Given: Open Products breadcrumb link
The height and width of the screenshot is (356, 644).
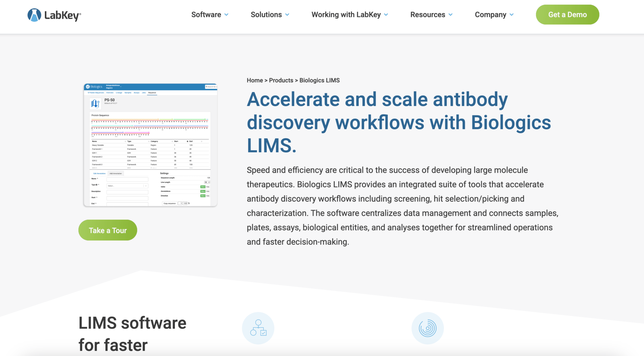Looking at the screenshot, I should pyautogui.click(x=281, y=80).
